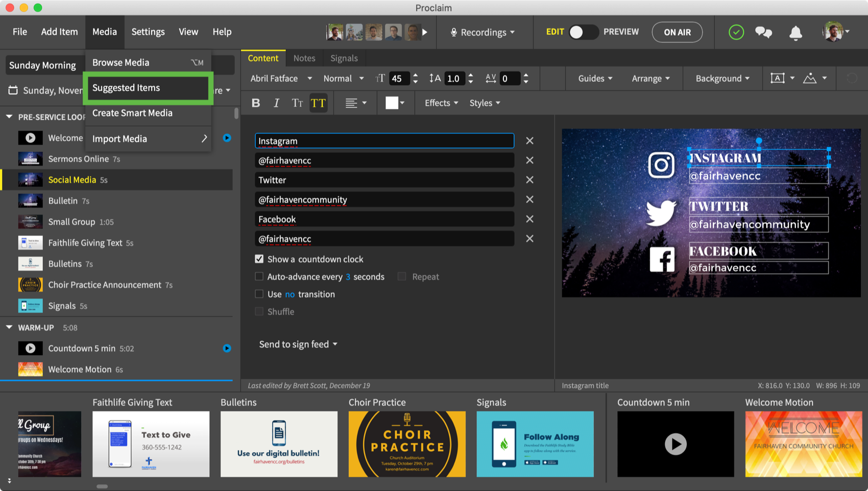The height and width of the screenshot is (491, 868).
Task: Open the text color swatch picker
Action: pos(395,103)
